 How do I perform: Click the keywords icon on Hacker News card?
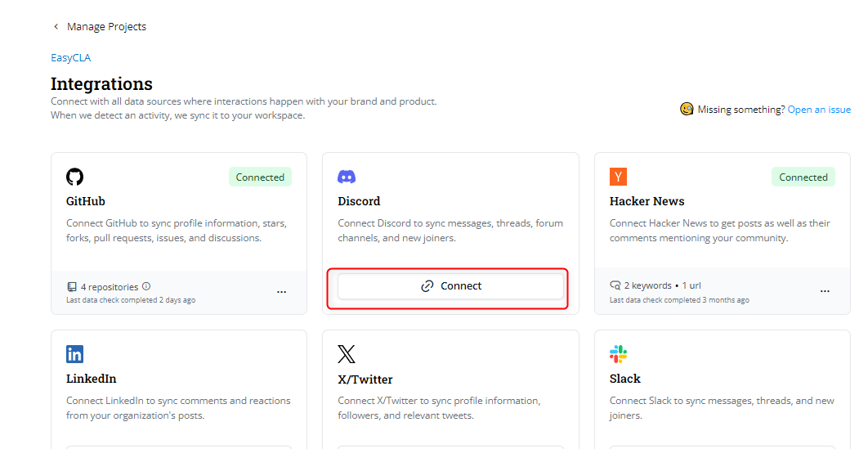615,286
